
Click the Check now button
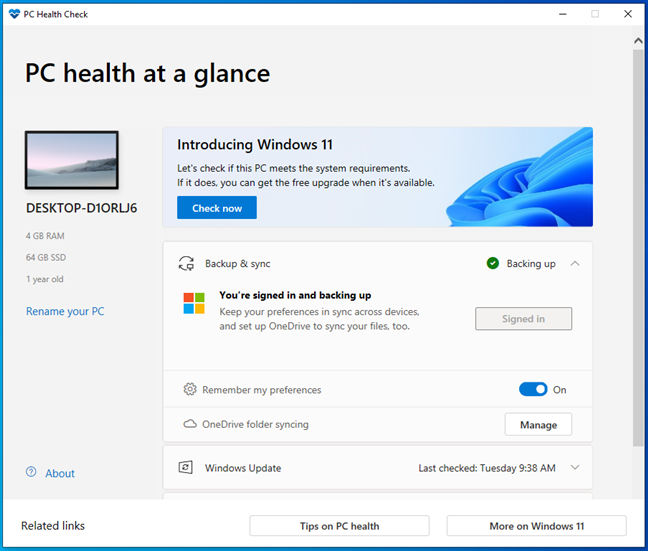[x=217, y=208]
